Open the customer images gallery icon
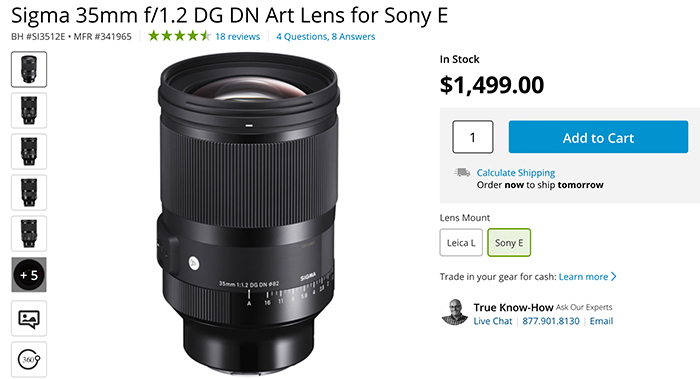Screen dimensions: 700x379 pyautogui.click(x=29, y=318)
